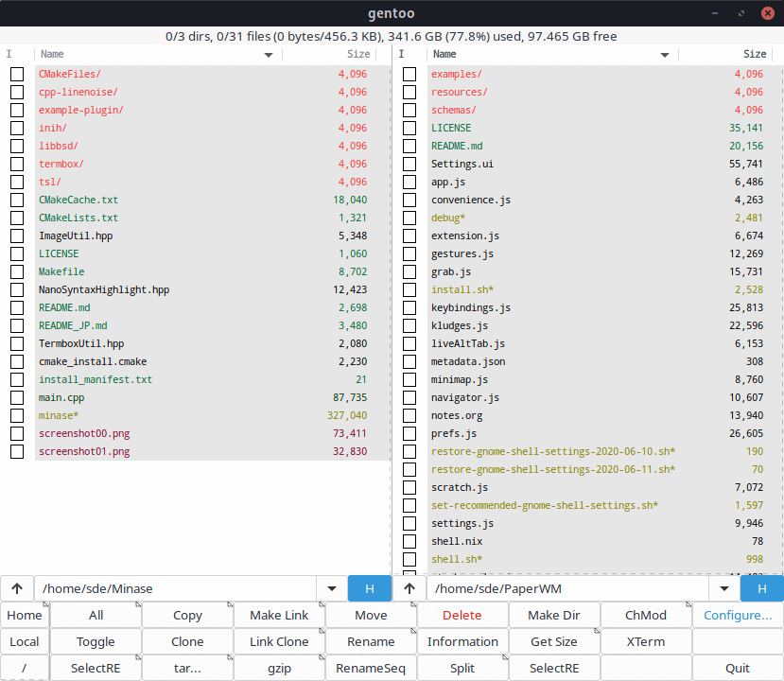Click the Home button

[x=25, y=615]
